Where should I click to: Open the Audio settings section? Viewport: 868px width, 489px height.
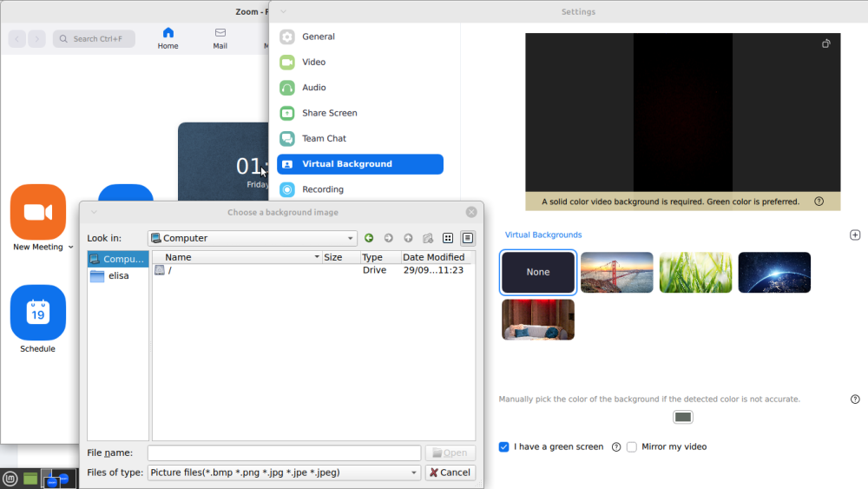click(x=313, y=88)
